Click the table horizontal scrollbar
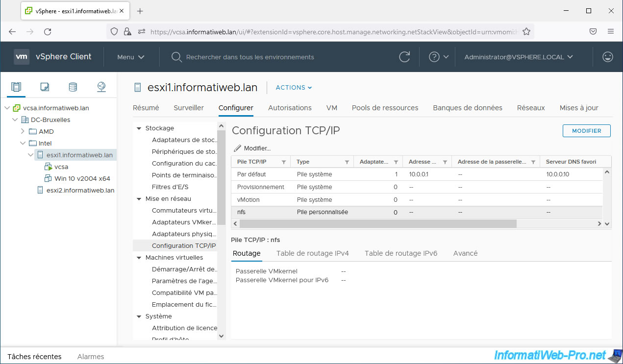Screen dimensions: 623x364 click(x=377, y=223)
